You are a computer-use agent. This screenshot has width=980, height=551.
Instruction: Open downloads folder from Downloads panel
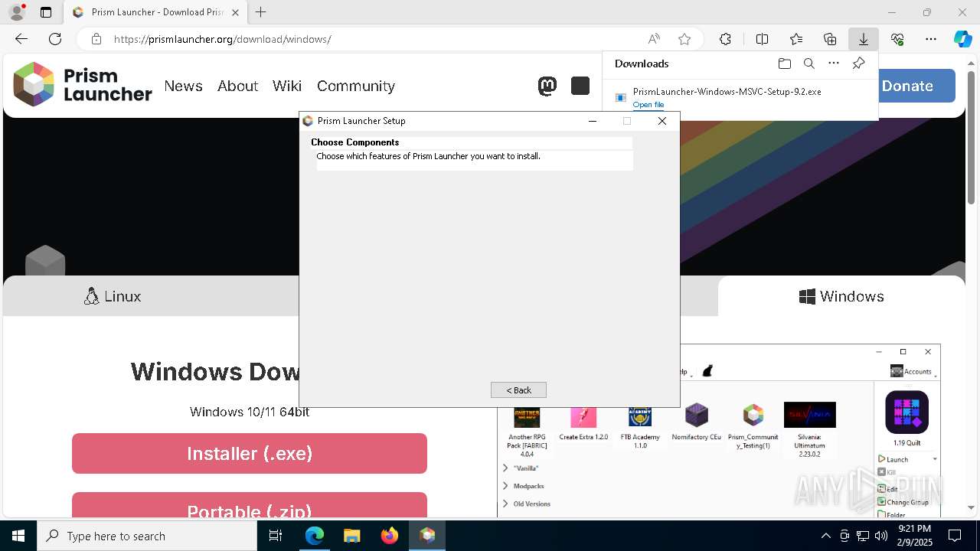coord(784,64)
